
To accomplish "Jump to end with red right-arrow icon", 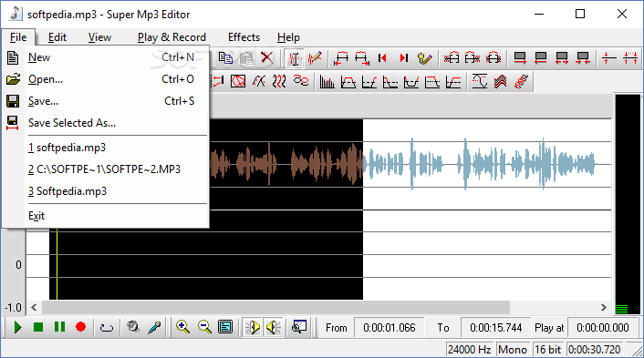I will pos(404,58).
